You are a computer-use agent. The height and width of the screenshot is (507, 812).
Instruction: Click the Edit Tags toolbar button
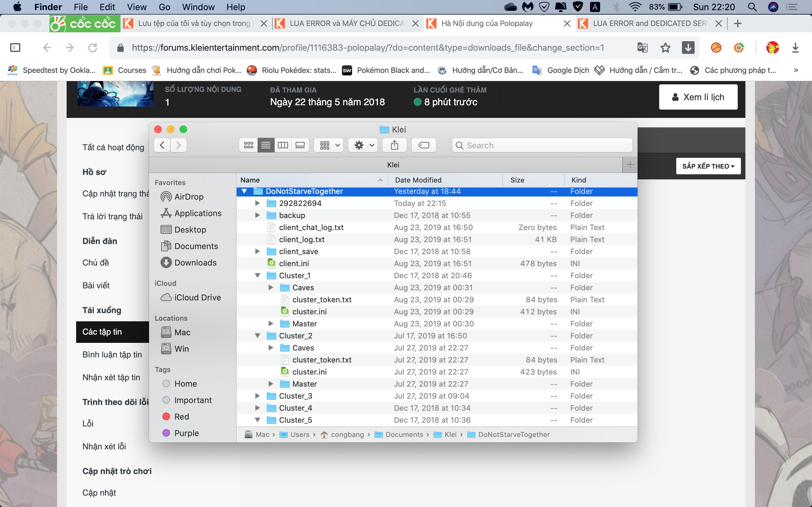point(423,145)
